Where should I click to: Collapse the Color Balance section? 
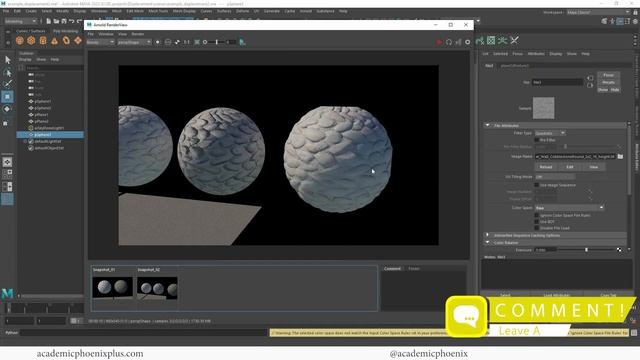point(487,242)
